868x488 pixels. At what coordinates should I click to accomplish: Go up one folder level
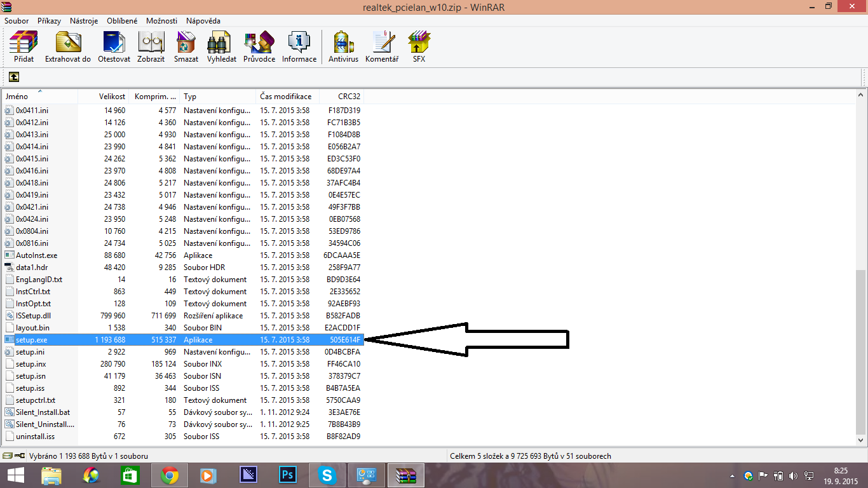14,77
